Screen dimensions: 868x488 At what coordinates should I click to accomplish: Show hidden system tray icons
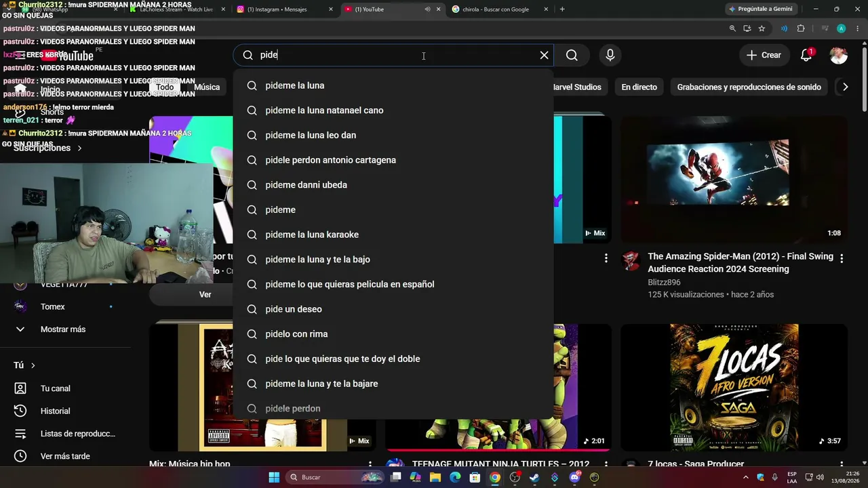pyautogui.click(x=747, y=477)
